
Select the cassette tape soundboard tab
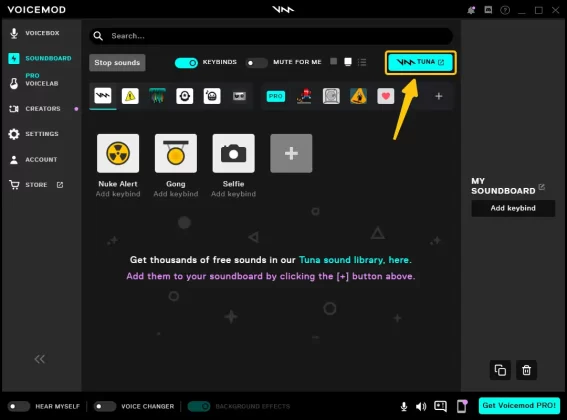(x=239, y=96)
